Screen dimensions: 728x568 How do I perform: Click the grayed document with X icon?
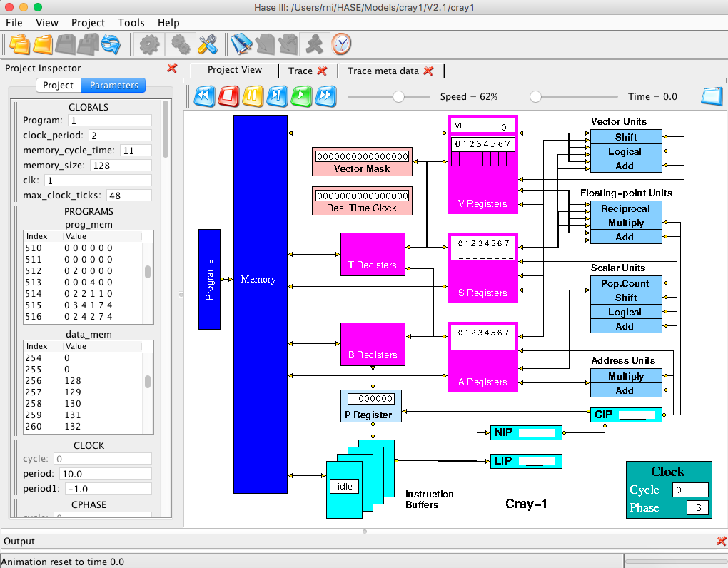click(288, 44)
